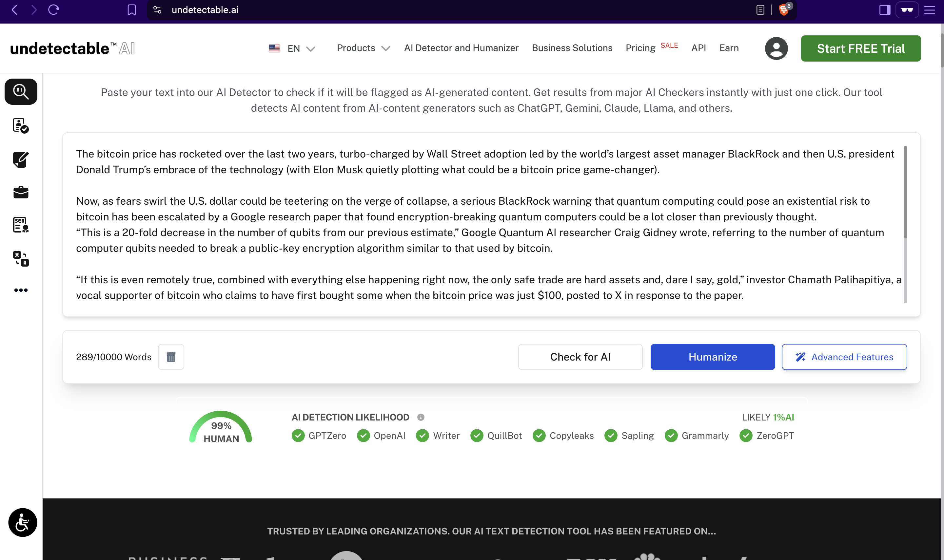Select the AI Detector tool in the sidebar
Viewport: 944px width, 560px height.
[20, 91]
